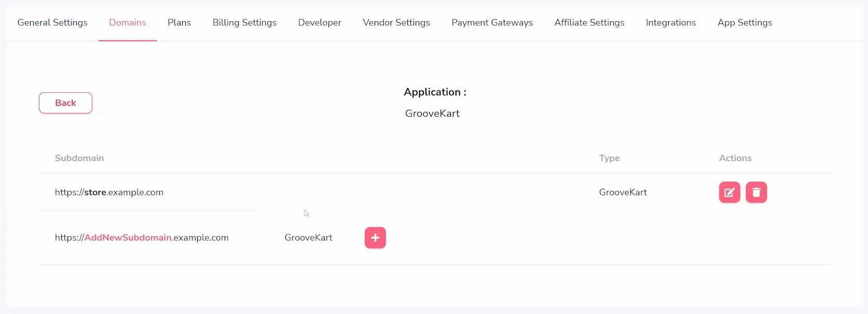Click the Type column header
Viewport: 868px width, 314px height.
coord(610,158)
